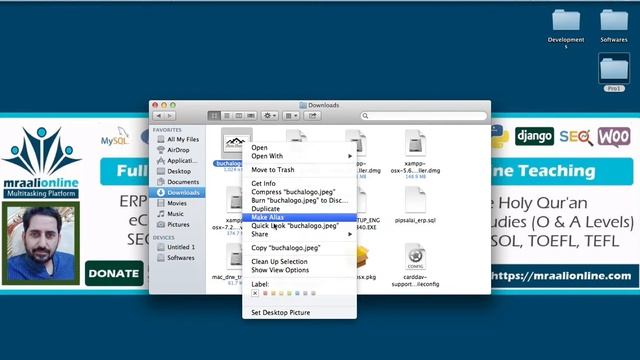This screenshot has width=640, height=360.
Task: Choose Open in the context menu
Action: [299, 147]
